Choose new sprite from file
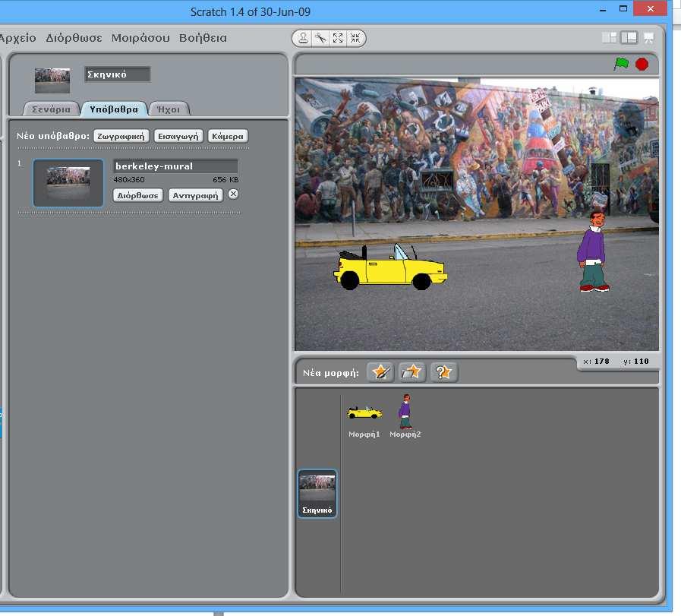 [411, 372]
